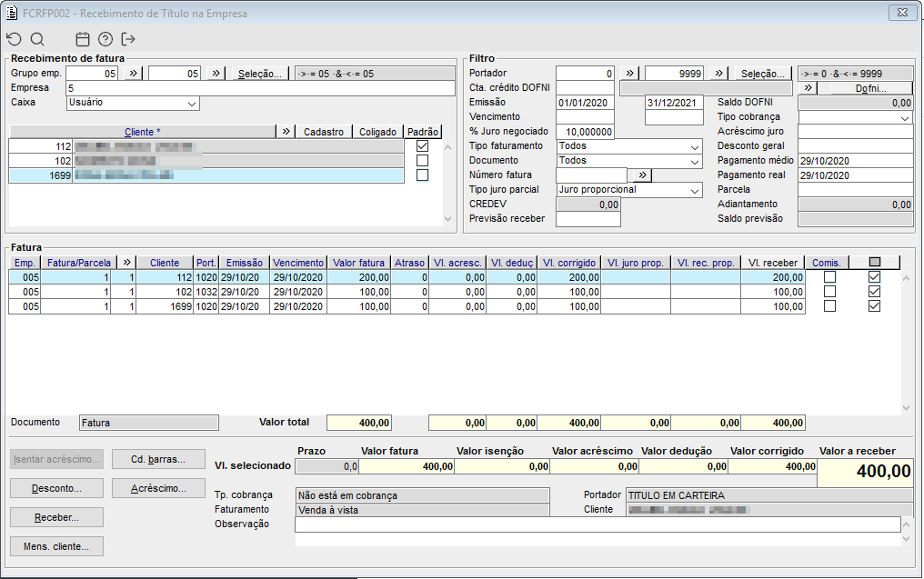Click the Cd. barras... button
Viewport: 924px width, 579px height.
157,458
